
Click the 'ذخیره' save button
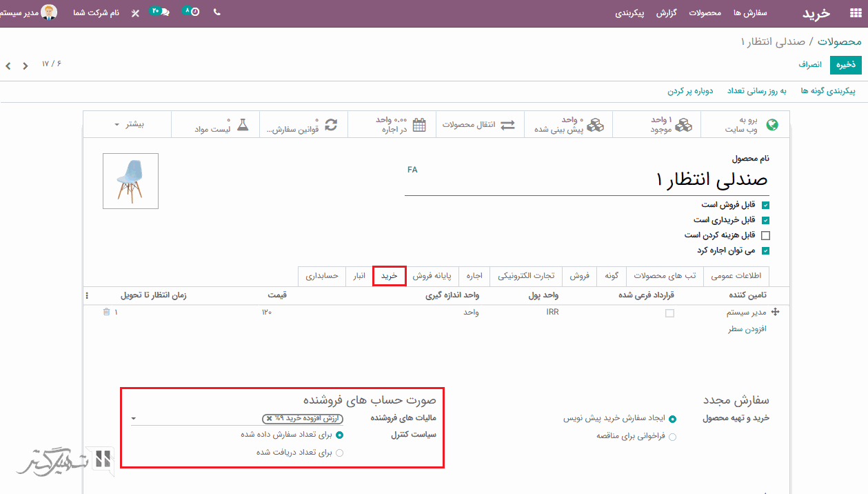846,64
